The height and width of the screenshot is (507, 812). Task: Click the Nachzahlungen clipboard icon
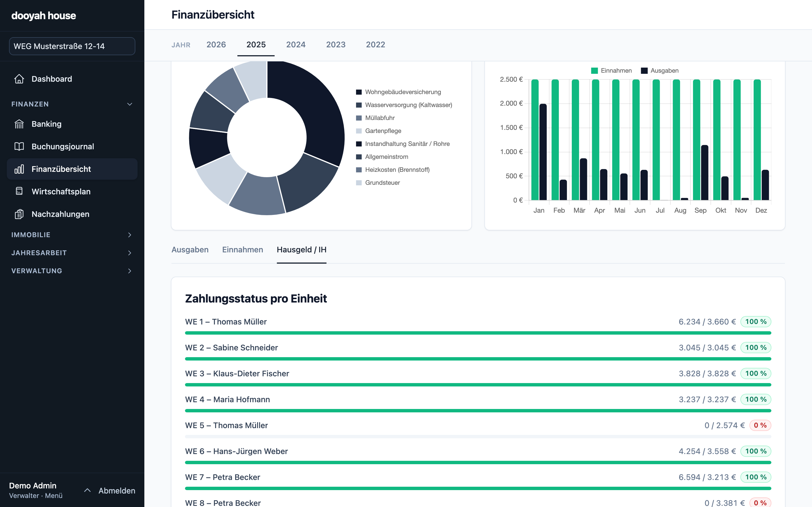click(x=19, y=214)
